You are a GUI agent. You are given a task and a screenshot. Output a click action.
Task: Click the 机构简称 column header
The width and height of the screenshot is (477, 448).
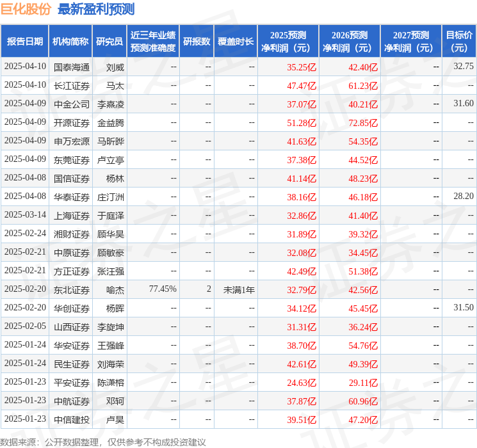70,41
